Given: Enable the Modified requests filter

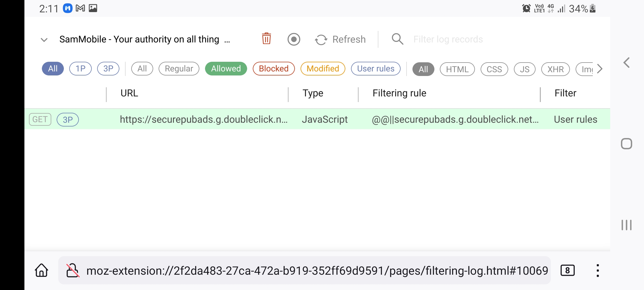Looking at the screenshot, I should point(323,68).
